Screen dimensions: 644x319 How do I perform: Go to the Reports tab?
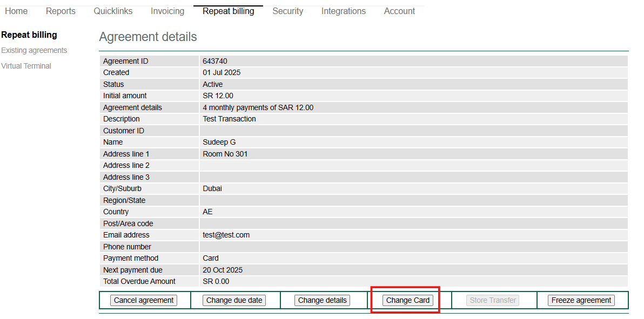click(61, 11)
